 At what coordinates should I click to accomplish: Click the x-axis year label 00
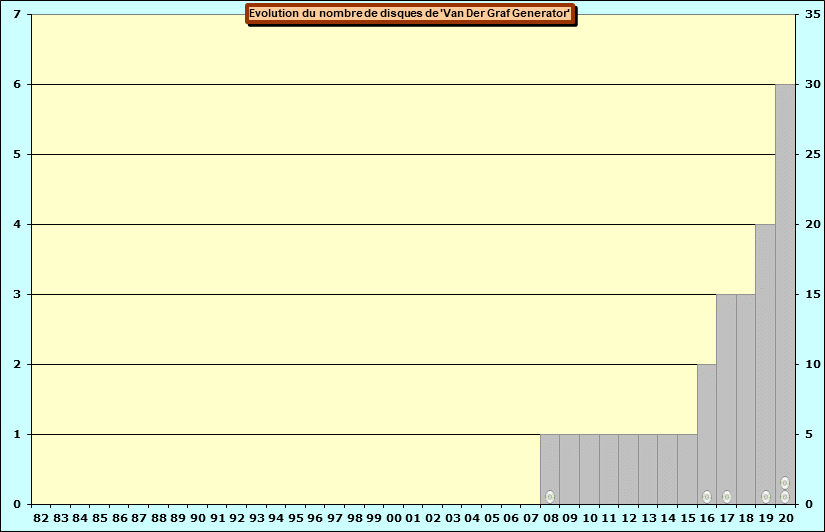(x=394, y=518)
